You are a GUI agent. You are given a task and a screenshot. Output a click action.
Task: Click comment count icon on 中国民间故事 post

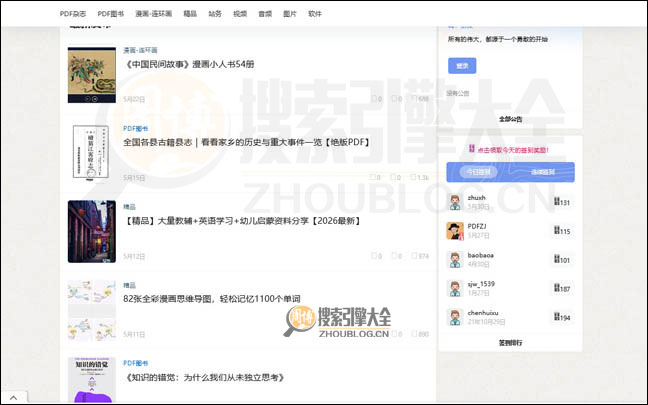(x=376, y=99)
